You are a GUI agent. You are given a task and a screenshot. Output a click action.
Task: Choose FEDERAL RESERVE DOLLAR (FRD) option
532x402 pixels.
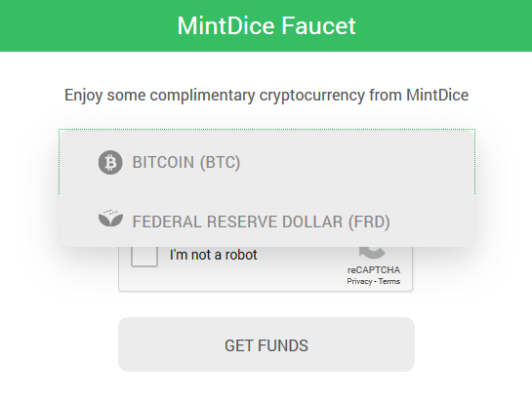pos(266,221)
